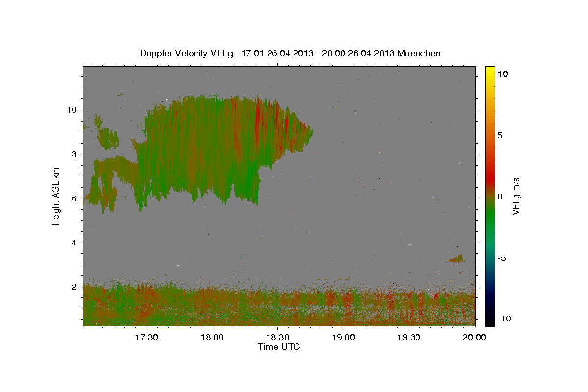Select the 'Time UTC' axis label
This screenshot has width=588, height=392.
pos(279,347)
